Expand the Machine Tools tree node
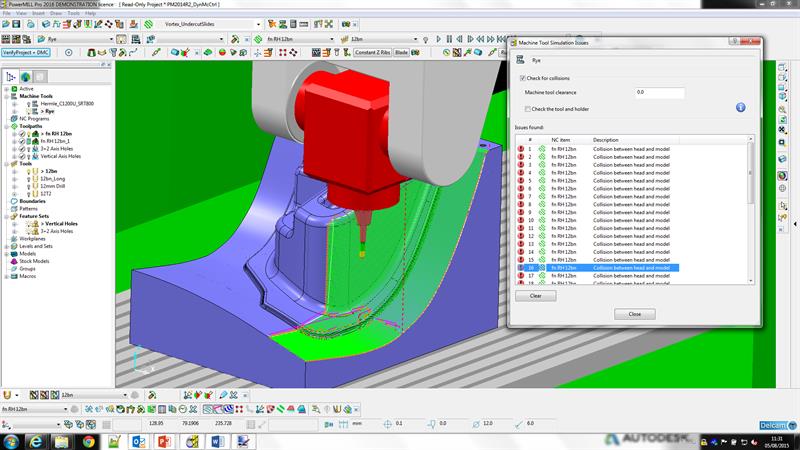Image resolution: width=800 pixels, height=450 pixels. (x=7, y=96)
